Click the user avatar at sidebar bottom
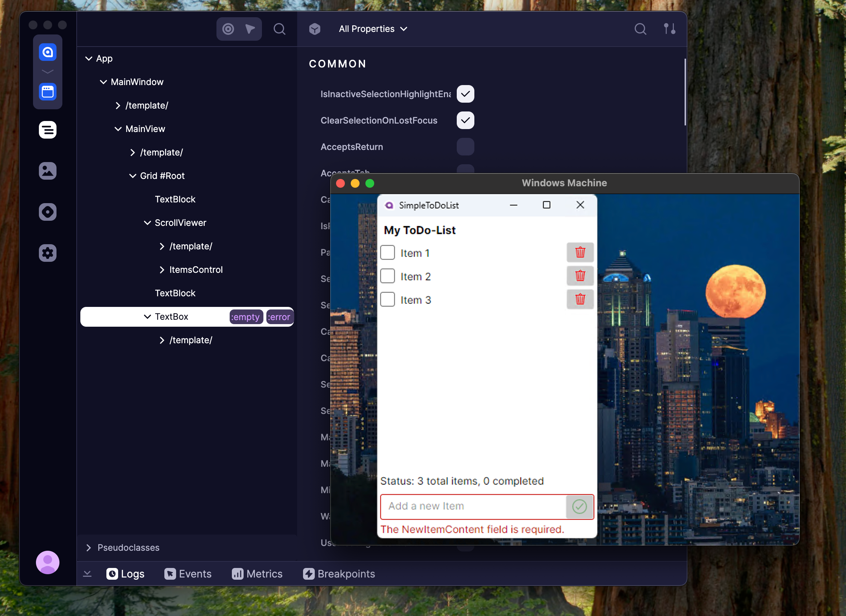This screenshot has width=846, height=616. coord(47,562)
